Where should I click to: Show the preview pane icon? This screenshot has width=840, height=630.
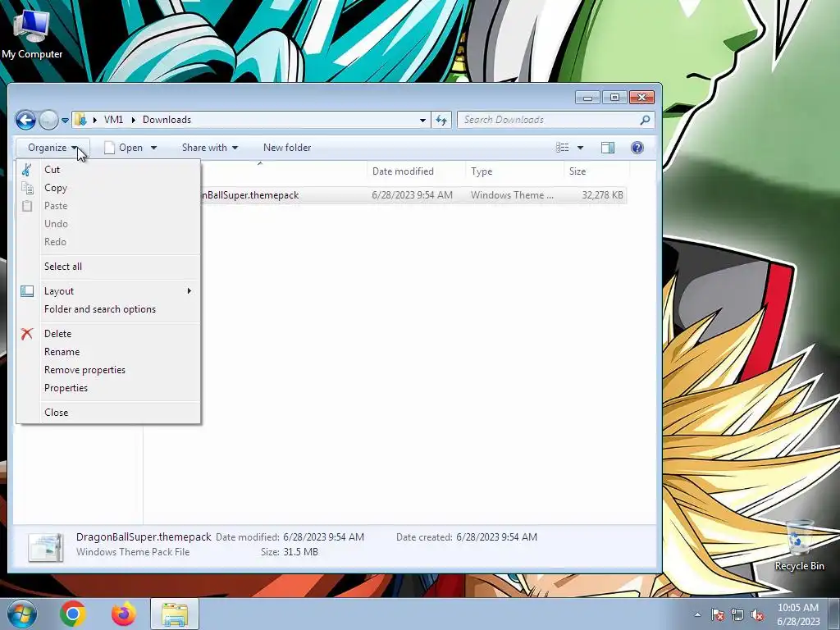pyautogui.click(x=608, y=148)
